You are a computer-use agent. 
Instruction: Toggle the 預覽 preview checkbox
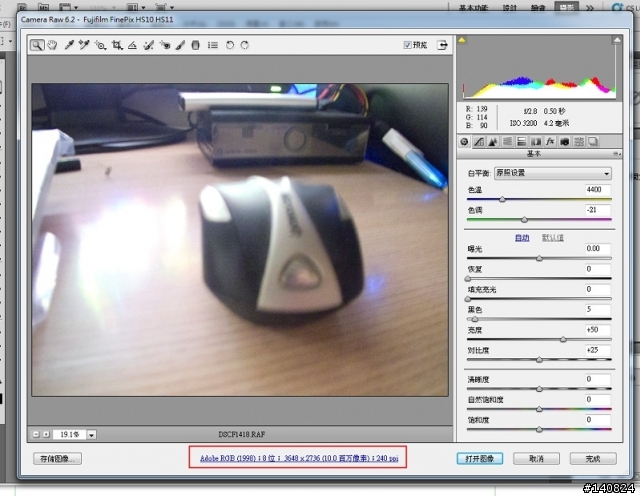pyautogui.click(x=407, y=45)
